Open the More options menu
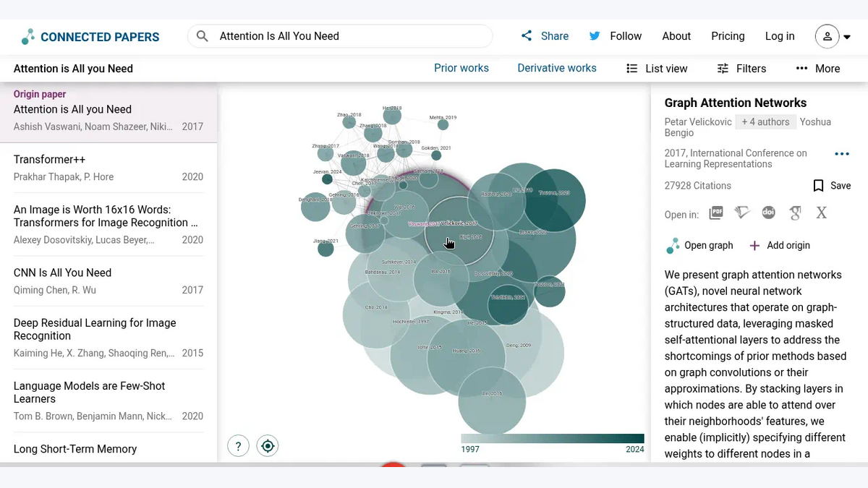This screenshot has width=868, height=488. pos(818,69)
